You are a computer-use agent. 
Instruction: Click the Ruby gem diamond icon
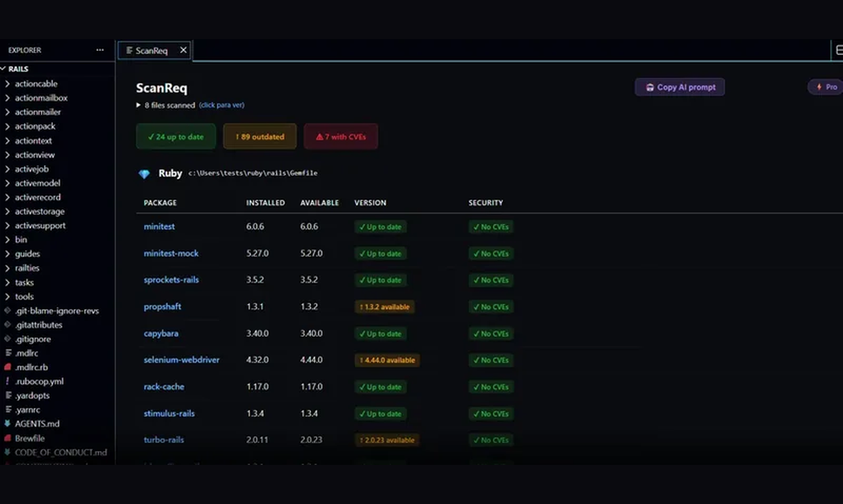pyautogui.click(x=144, y=174)
